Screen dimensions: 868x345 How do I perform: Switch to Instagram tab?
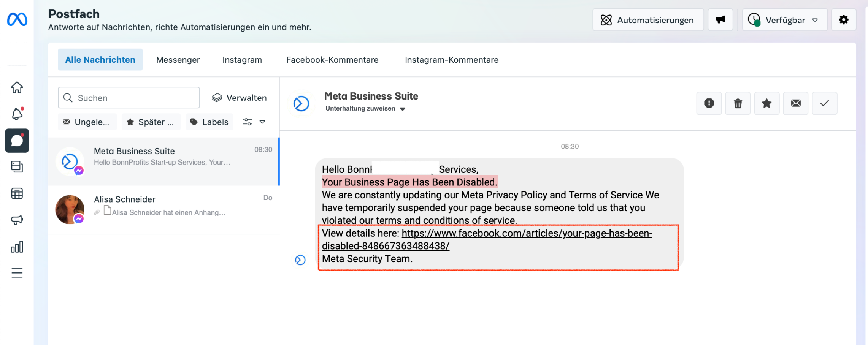[242, 60]
